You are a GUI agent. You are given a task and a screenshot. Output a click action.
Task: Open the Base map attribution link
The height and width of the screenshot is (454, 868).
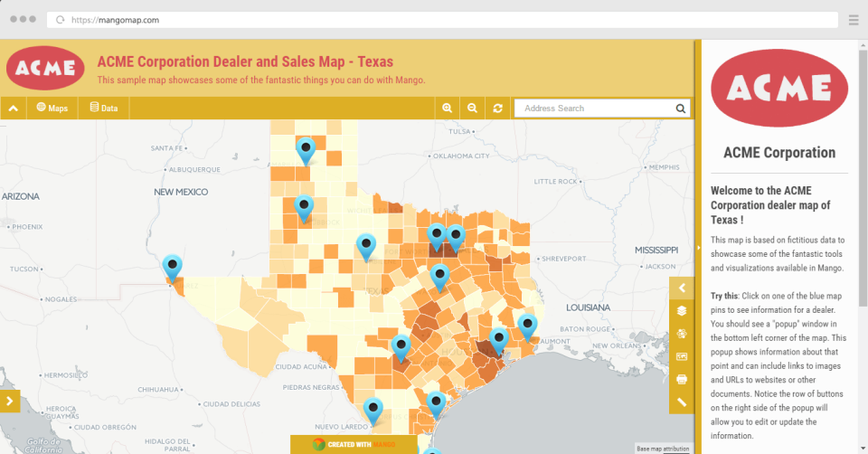tap(663, 449)
